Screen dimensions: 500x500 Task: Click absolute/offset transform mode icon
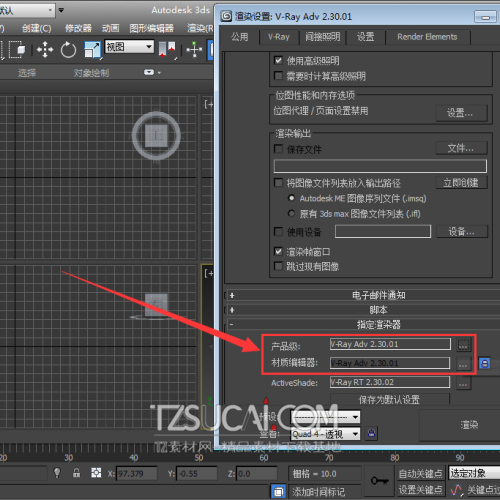[x=96, y=472]
